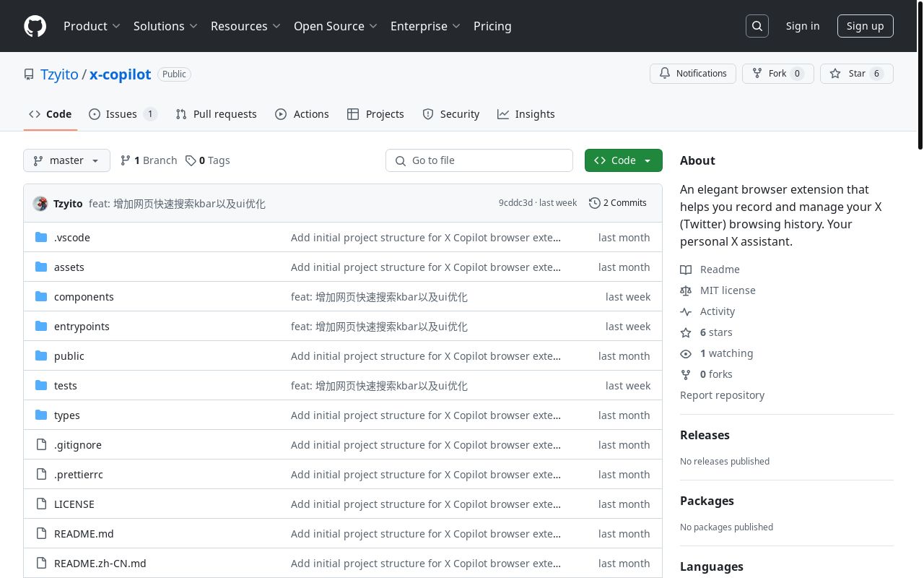Open the 2 Commits history link
924x578 pixels.
(x=618, y=203)
